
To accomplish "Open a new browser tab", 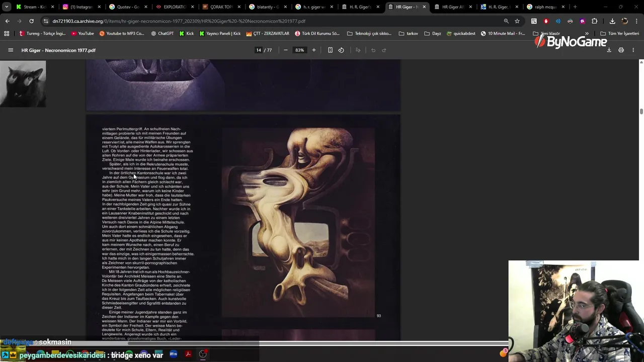I will (575, 7).
